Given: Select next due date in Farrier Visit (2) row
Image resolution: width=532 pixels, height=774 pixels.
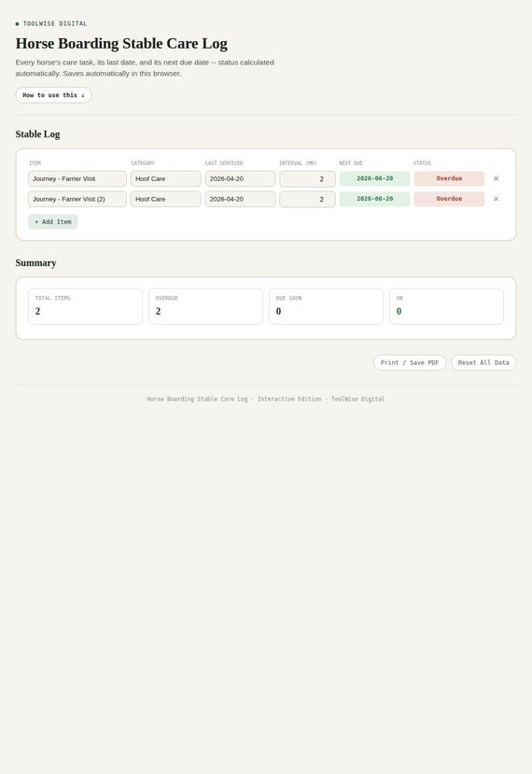Looking at the screenshot, I should click(x=374, y=199).
